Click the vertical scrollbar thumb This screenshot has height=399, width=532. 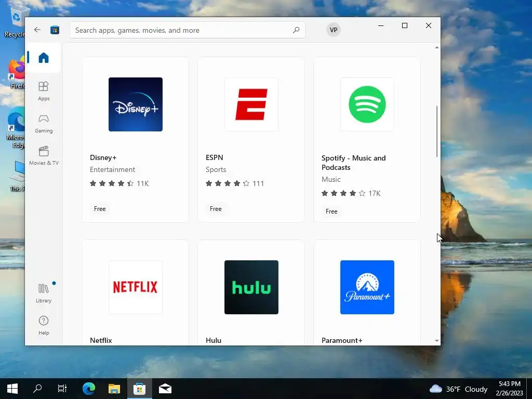click(436, 131)
